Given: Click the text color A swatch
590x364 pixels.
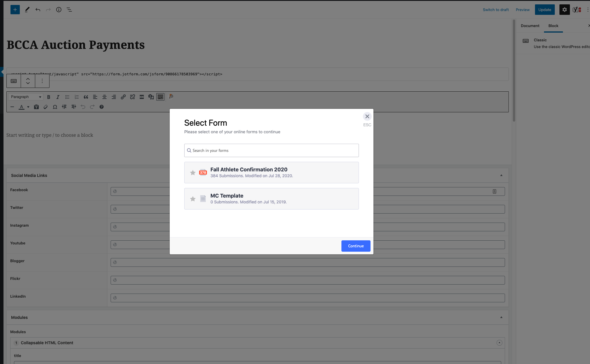Looking at the screenshot, I should (x=22, y=107).
